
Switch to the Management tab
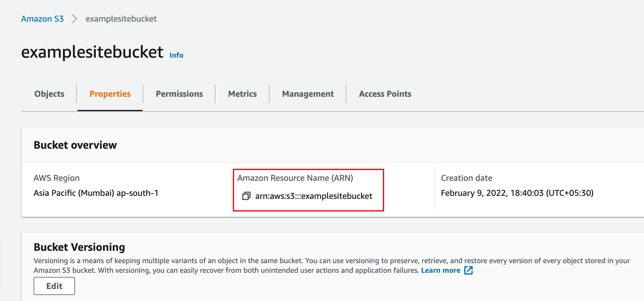pos(308,94)
